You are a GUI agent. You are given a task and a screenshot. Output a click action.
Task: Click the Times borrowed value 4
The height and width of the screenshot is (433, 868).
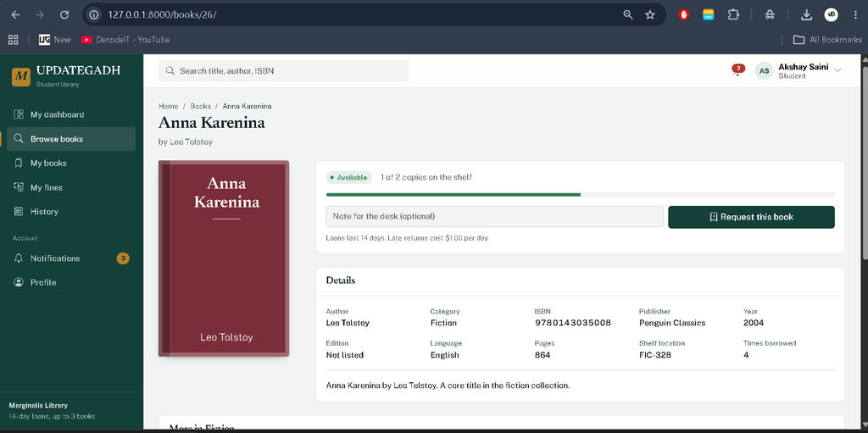(x=746, y=355)
